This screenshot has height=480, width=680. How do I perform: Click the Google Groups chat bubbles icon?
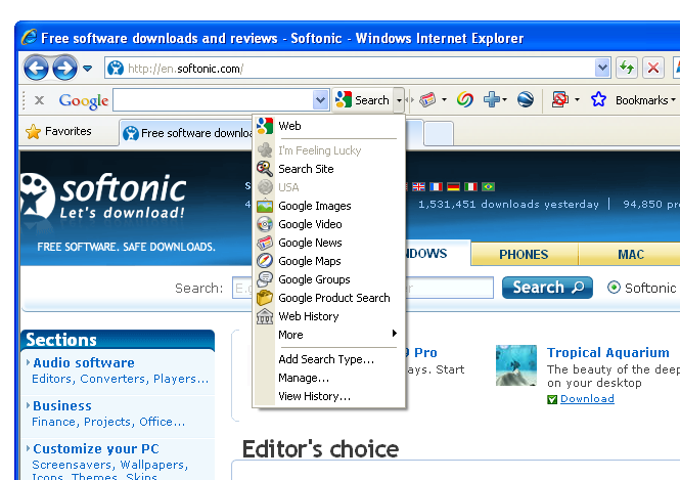pos(265,280)
